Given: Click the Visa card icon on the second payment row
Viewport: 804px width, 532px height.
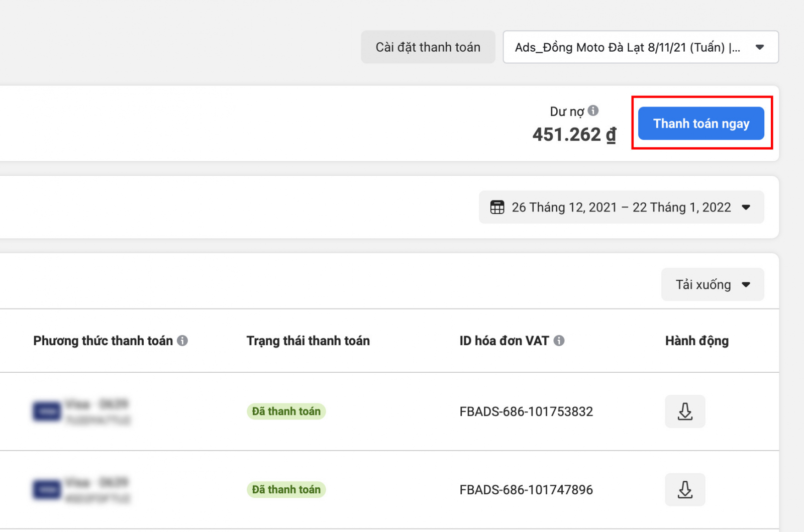Looking at the screenshot, I should 46,489.
